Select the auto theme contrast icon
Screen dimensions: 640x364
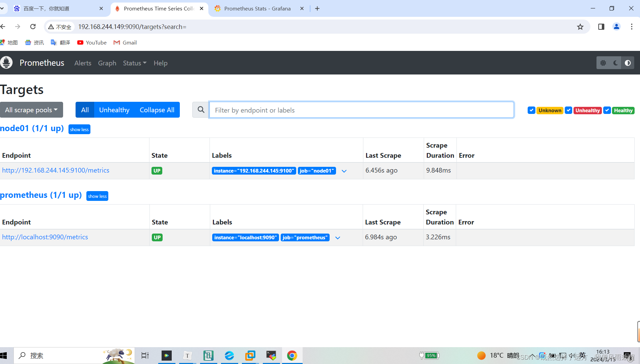click(628, 63)
